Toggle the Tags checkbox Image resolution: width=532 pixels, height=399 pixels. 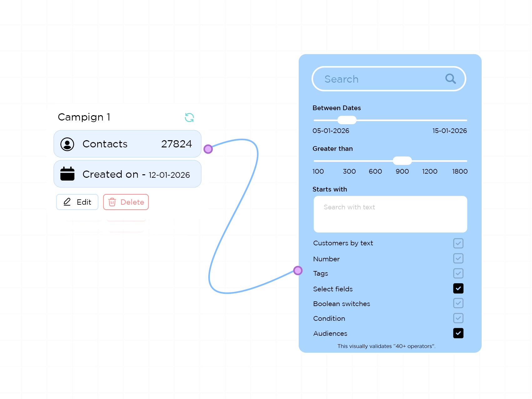pos(458,274)
